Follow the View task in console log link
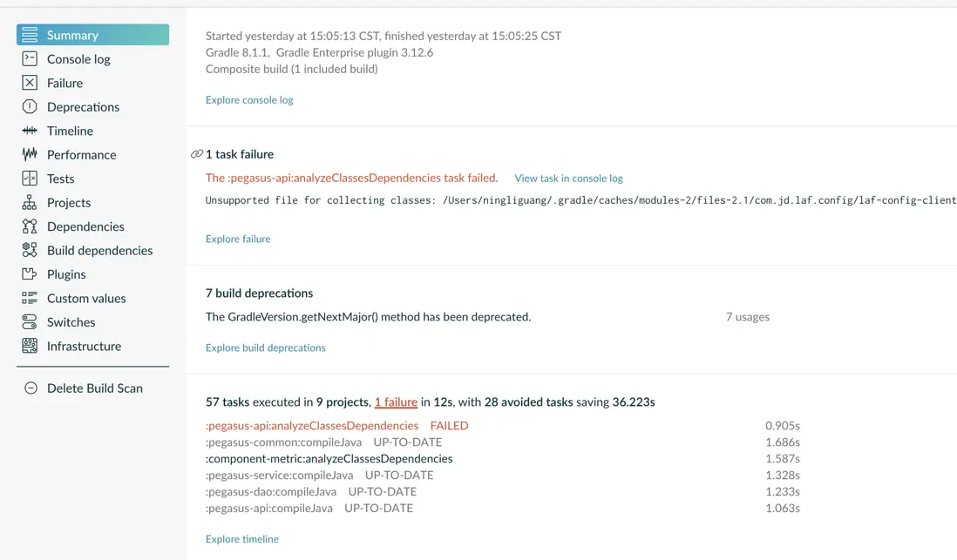Viewport: 957px width, 560px height. [x=568, y=179]
